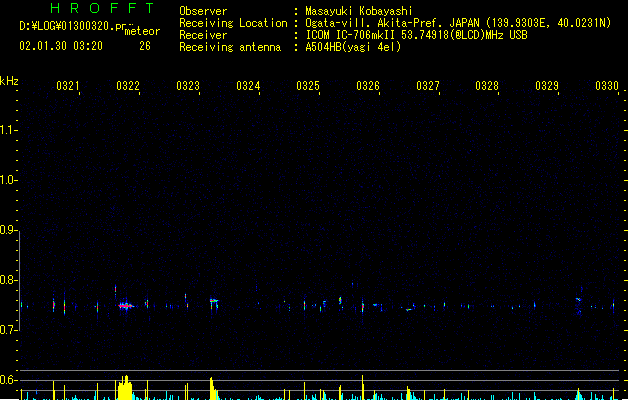This screenshot has width=629, height=400.
Task: Click the 0327 time axis label
Action: tap(428, 86)
